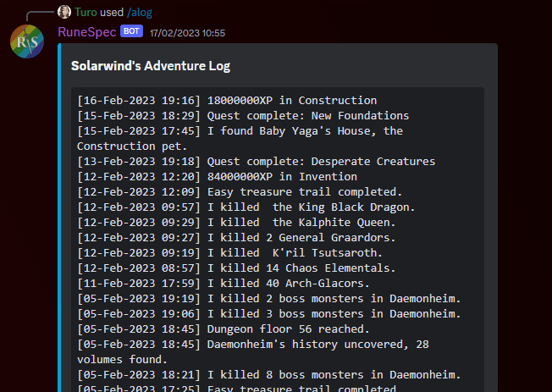Click the 2 General Graardors entry

point(236,237)
